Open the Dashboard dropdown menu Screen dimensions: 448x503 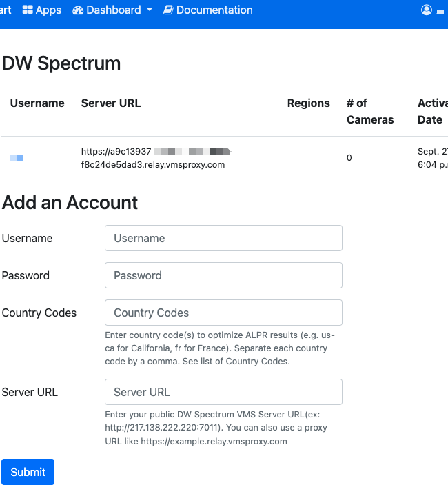pyautogui.click(x=112, y=10)
